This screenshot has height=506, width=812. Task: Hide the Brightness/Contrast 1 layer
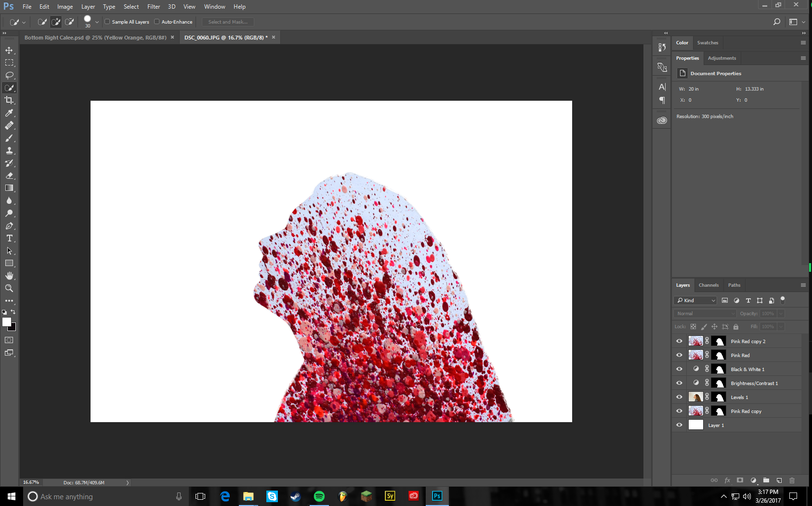(679, 383)
